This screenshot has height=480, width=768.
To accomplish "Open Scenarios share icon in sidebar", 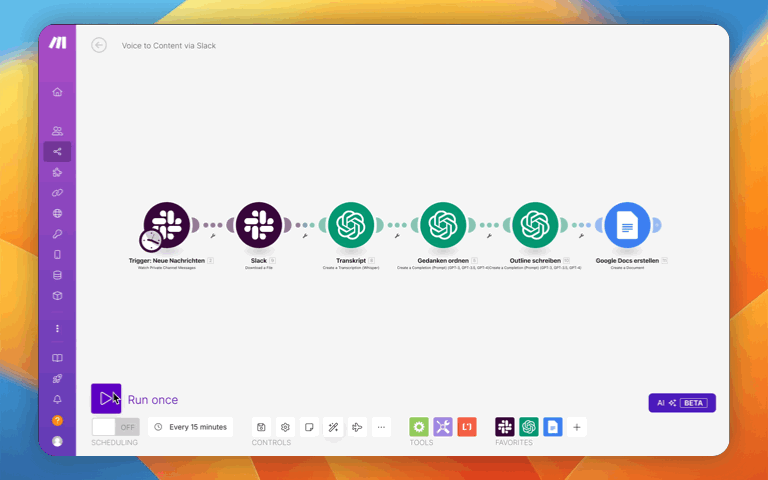I will coord(57,151).
